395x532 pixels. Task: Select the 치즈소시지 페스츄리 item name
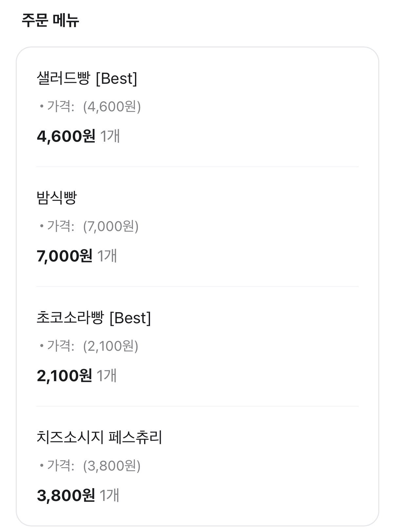[100, 437]
